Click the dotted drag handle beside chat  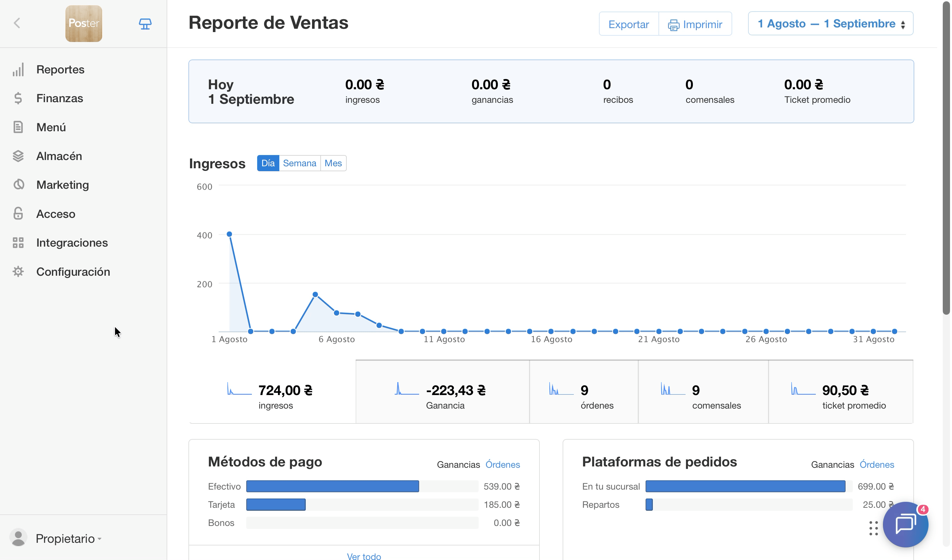[873, 528]
